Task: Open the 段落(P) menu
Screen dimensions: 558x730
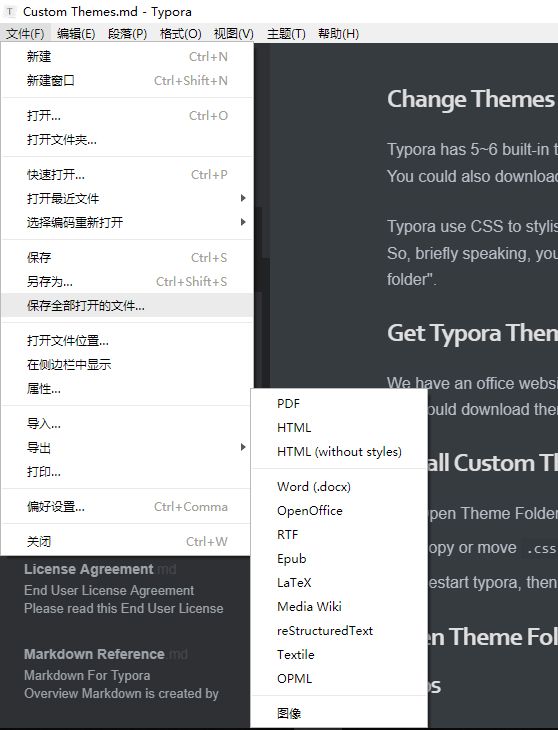Action: click(x=127, y=34)
